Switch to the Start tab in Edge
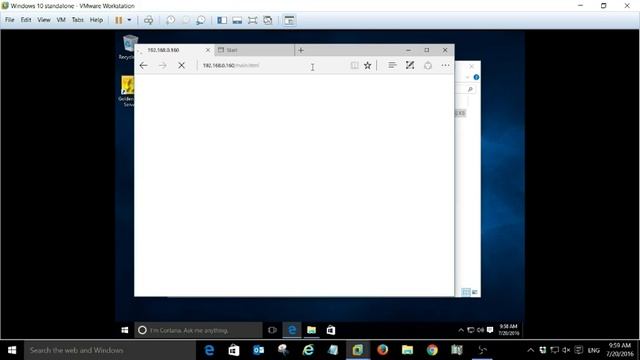Screen dimensions: 640x360 pyautogui.click(x=254, y=50)
